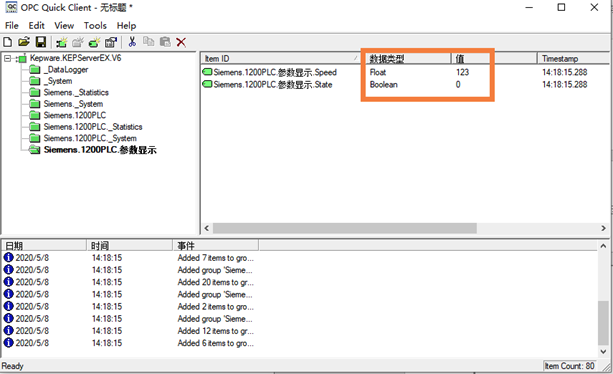The image size is (613, 374).
Task: Sort by the Item ID column header
Action: [x=281, y=59]
